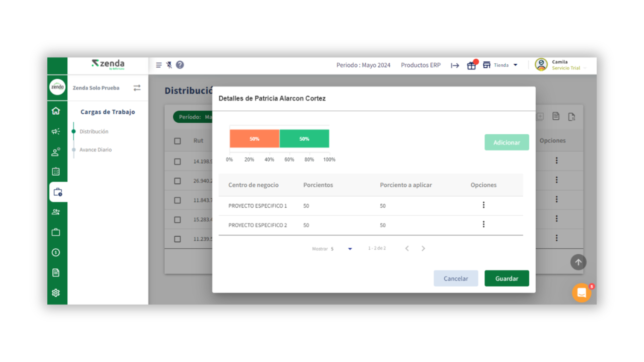Toggle the hamburger menu icon
This screenshot has height=362, width=644.
coord(159,65)
